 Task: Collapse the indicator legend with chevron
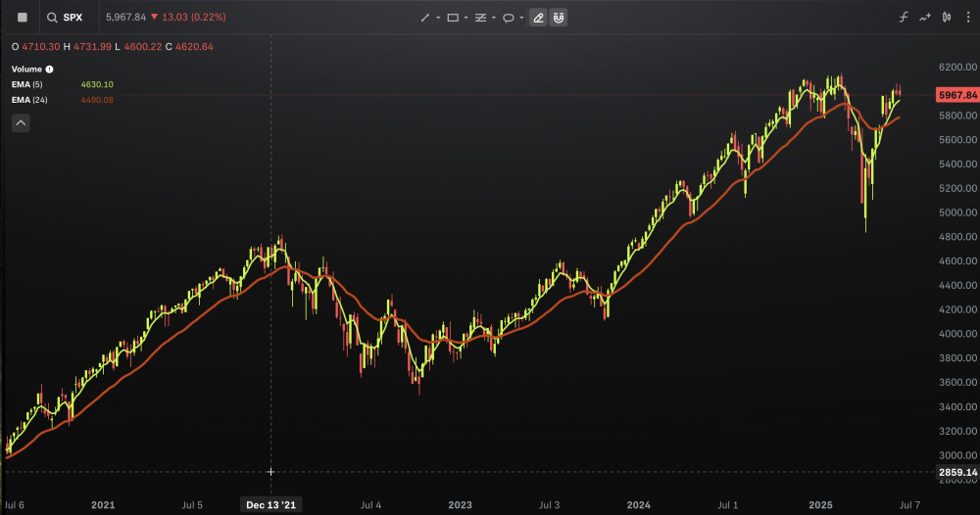pos(21,123)
